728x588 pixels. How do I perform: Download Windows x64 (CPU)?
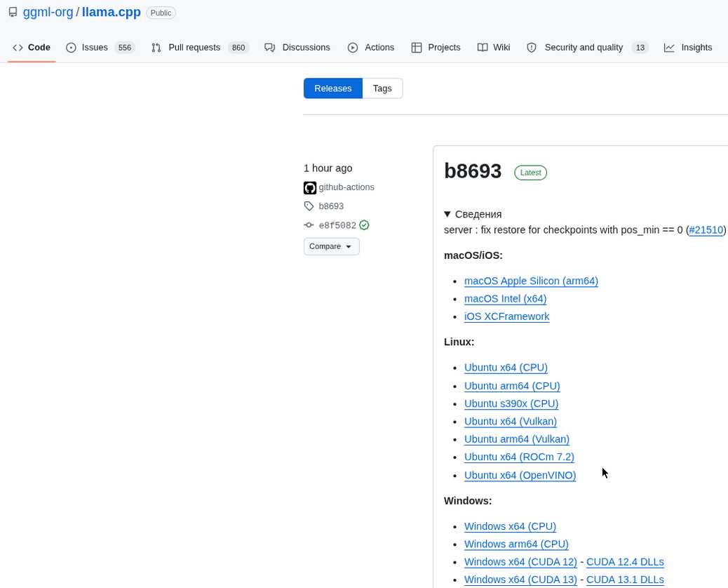point(510,526)
